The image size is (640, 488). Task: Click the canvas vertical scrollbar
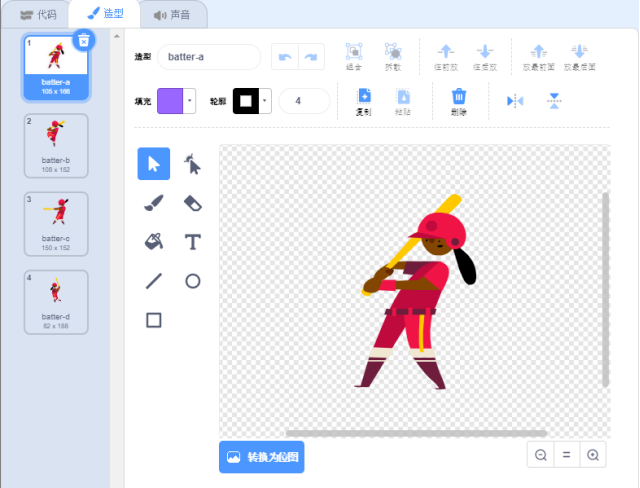606,290
